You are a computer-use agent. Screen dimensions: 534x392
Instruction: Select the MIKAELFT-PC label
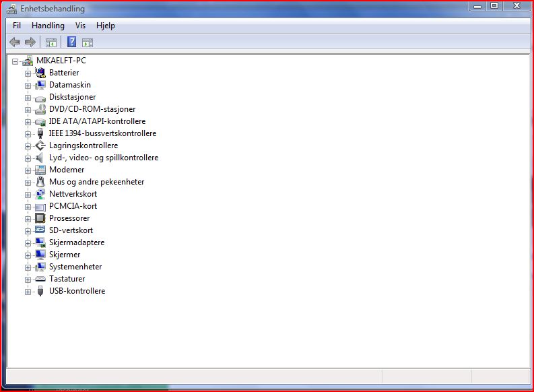61,61
